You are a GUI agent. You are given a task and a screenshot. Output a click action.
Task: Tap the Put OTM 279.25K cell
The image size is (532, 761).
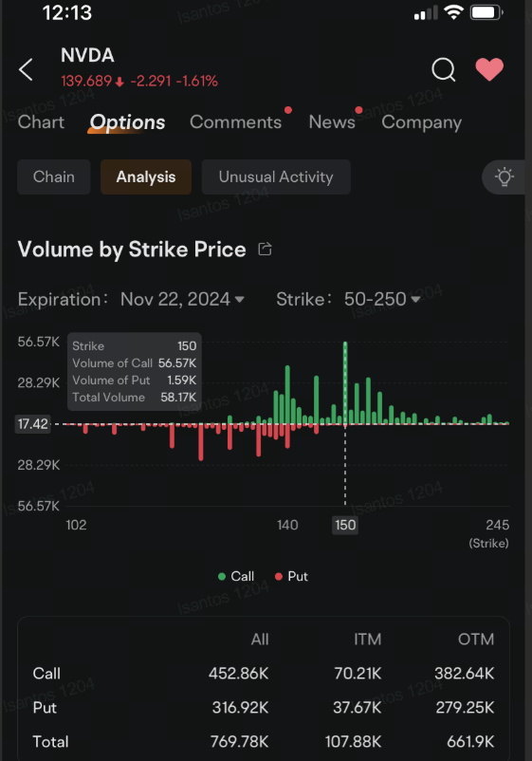click(x=465, y=707)
